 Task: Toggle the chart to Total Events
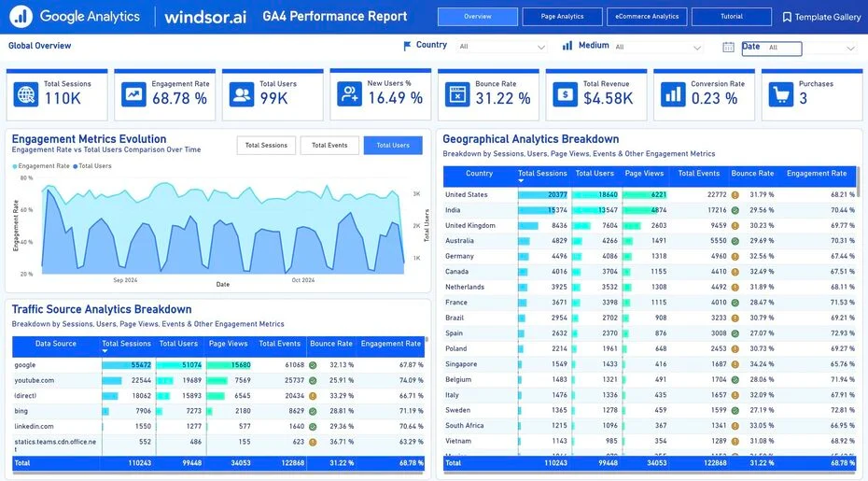coord(329,145)
